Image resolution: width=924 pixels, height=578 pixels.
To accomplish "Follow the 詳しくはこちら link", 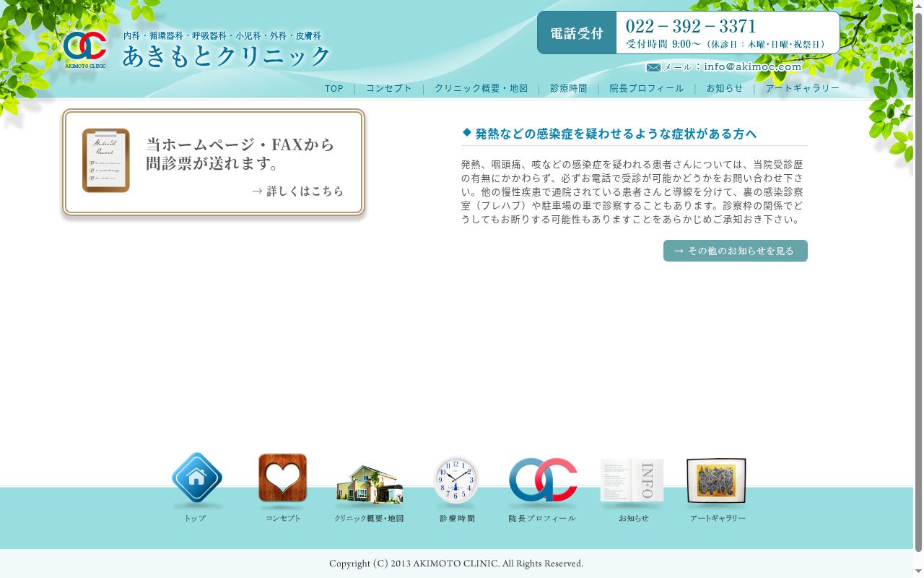I will coord(298,191).
